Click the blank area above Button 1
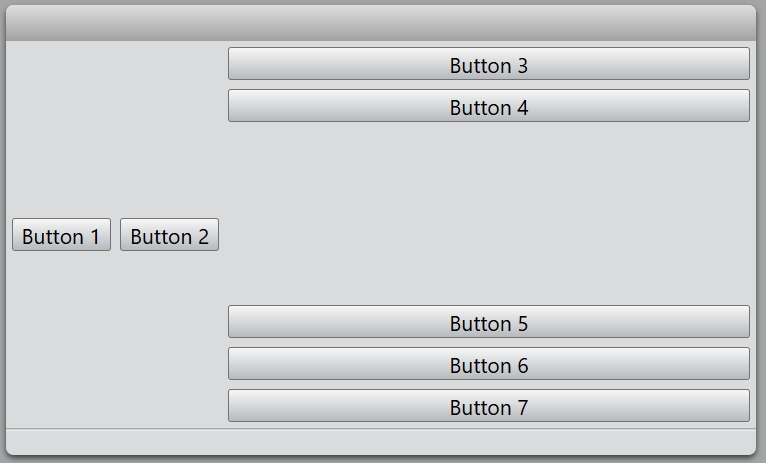The height and width of the screenshot is (463, 766). pyautogui.click(x=61, y=130)
